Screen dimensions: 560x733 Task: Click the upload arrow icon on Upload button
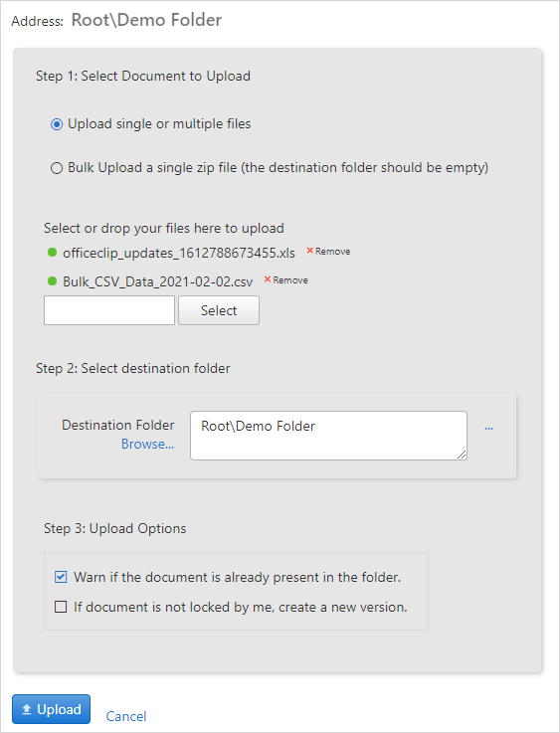tap(27, 709)
